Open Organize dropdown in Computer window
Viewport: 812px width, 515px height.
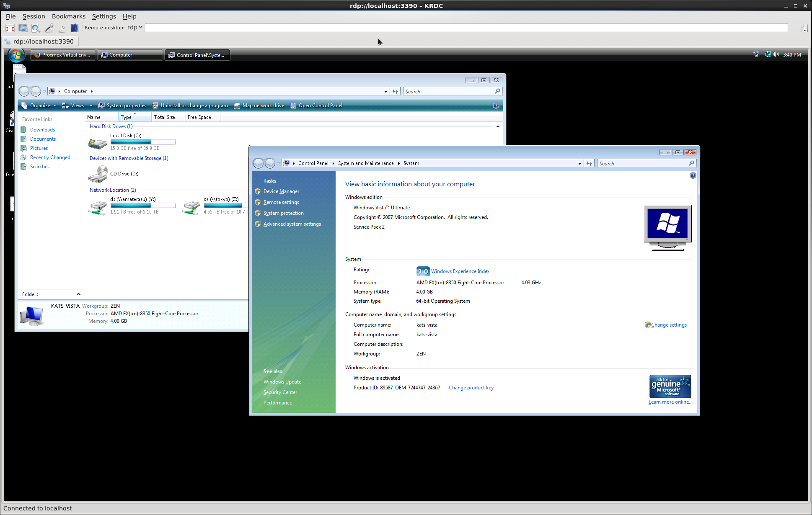tap(39, 106)
